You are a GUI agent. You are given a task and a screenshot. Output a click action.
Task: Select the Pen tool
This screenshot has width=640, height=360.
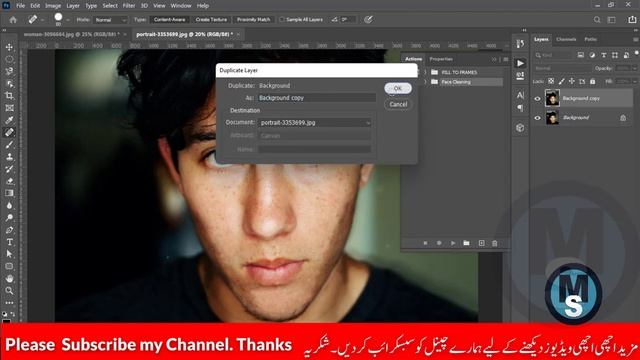[9, 230]
